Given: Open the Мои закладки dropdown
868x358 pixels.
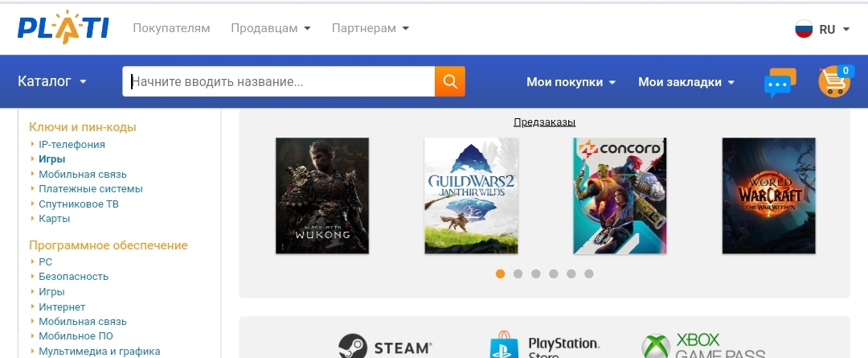Looking at the screenshot, I should pos(686,82).
